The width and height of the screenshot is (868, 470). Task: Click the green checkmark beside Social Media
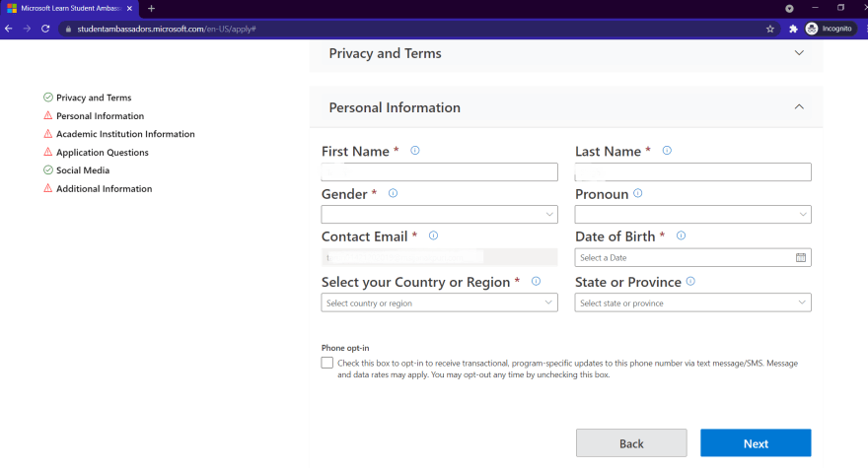pyautogui.click(x=48, y=170)
